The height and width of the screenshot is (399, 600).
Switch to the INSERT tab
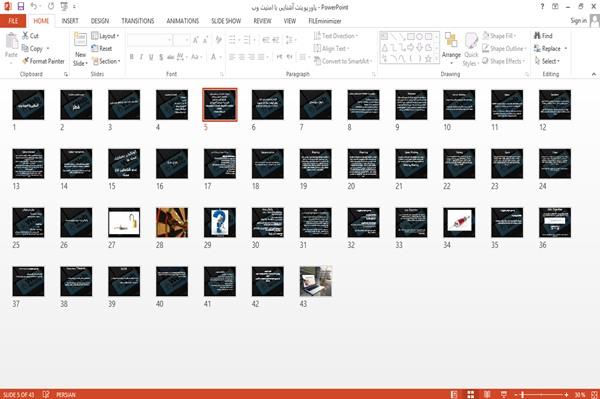[70, 21]
